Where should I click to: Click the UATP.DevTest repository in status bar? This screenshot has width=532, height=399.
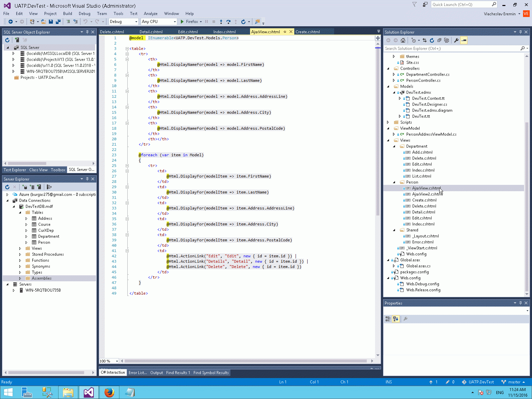pos(478,382)
